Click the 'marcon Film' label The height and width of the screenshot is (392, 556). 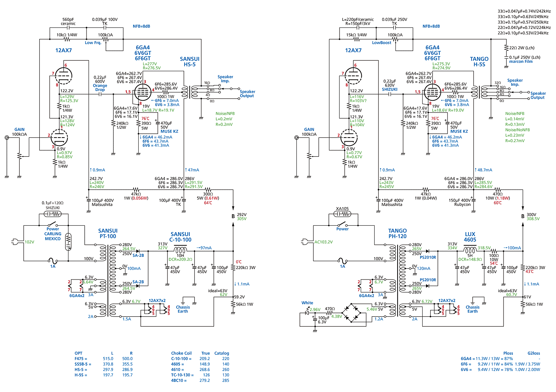[521, 62]
